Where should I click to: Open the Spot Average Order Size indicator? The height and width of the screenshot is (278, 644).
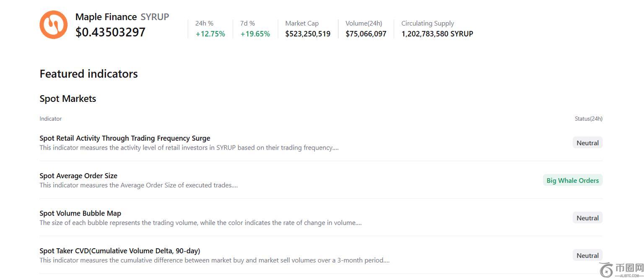point(78,176)
